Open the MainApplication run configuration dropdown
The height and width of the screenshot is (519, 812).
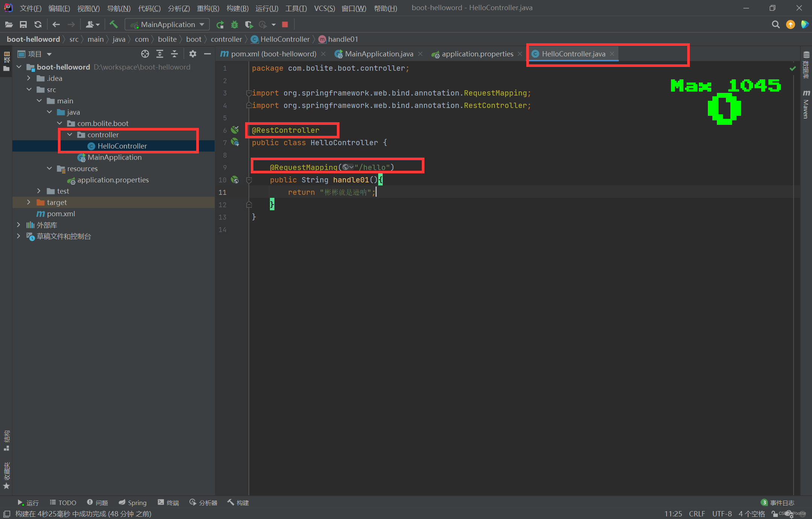click(x=168, y=25)
